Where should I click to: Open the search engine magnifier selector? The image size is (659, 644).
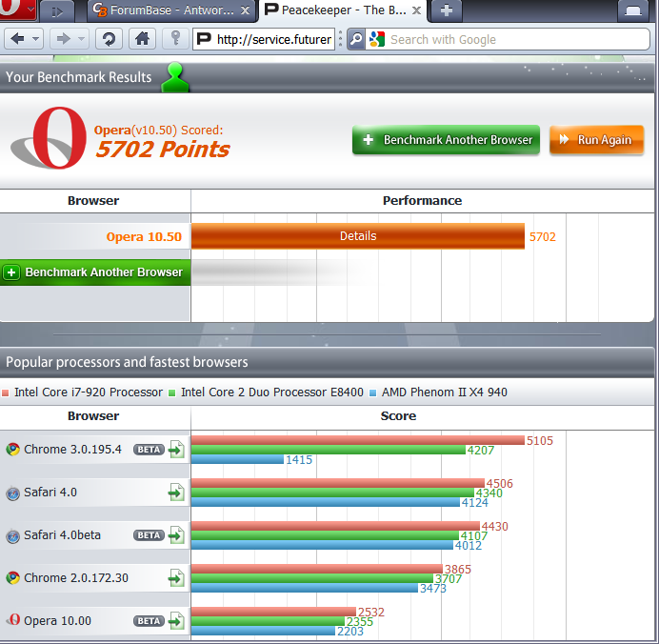click(356, 39)
